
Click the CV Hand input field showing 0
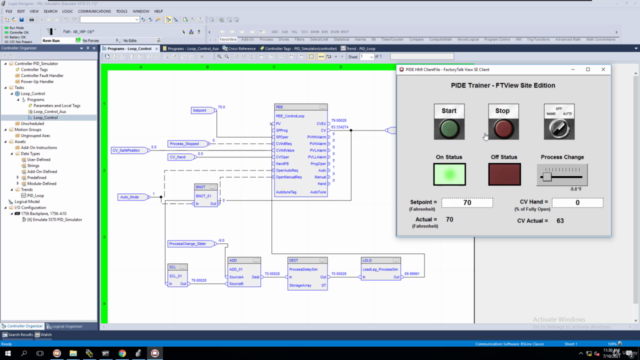[577, 202]
